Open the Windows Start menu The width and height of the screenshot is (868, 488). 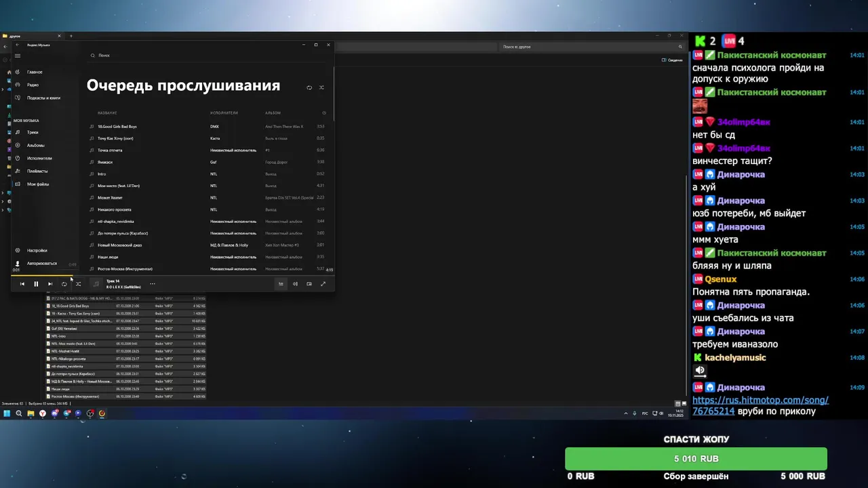point(7,413)
